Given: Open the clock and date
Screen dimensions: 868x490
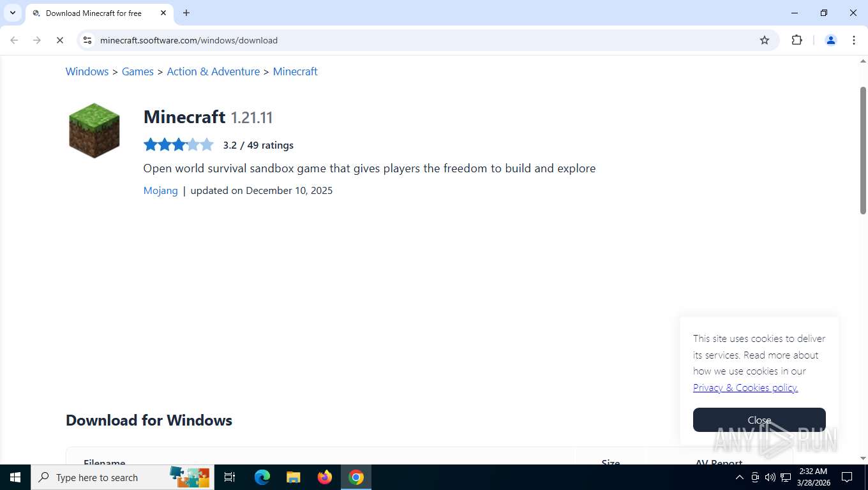Looking at the screenshot, I should click(x=812, y=477).
